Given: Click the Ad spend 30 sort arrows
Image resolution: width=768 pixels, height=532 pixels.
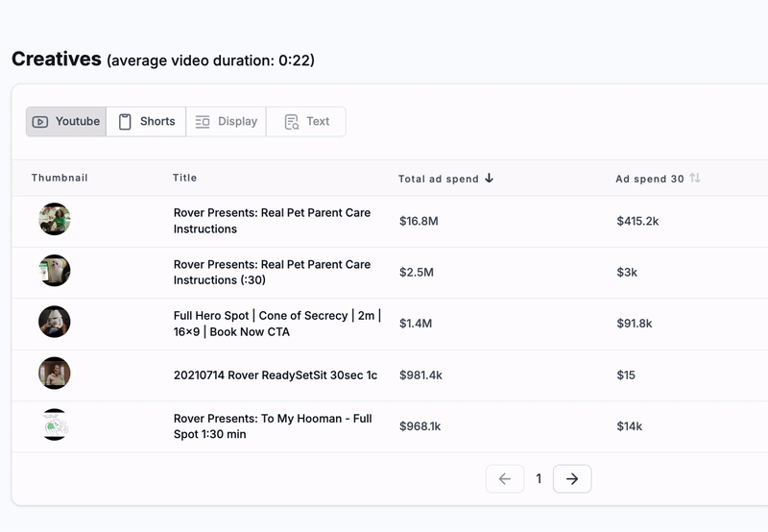Looking at the screenshot, I should tap(694, 179).
